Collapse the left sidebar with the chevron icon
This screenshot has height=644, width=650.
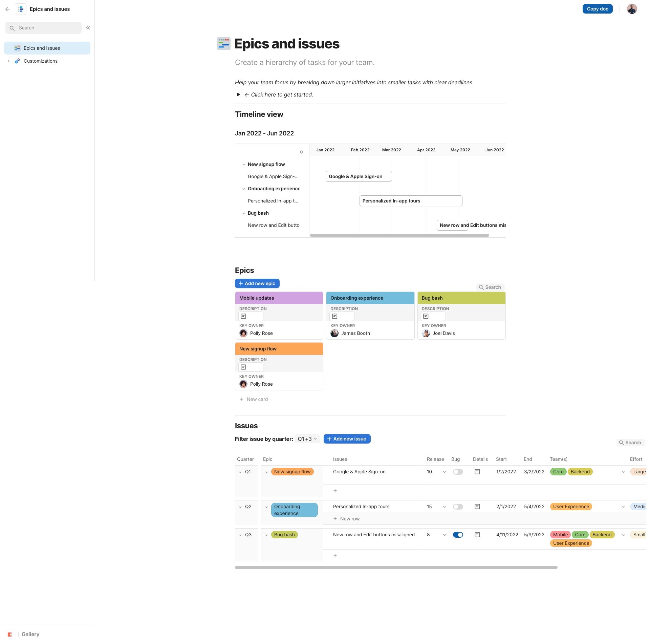(x=88, y=27)
